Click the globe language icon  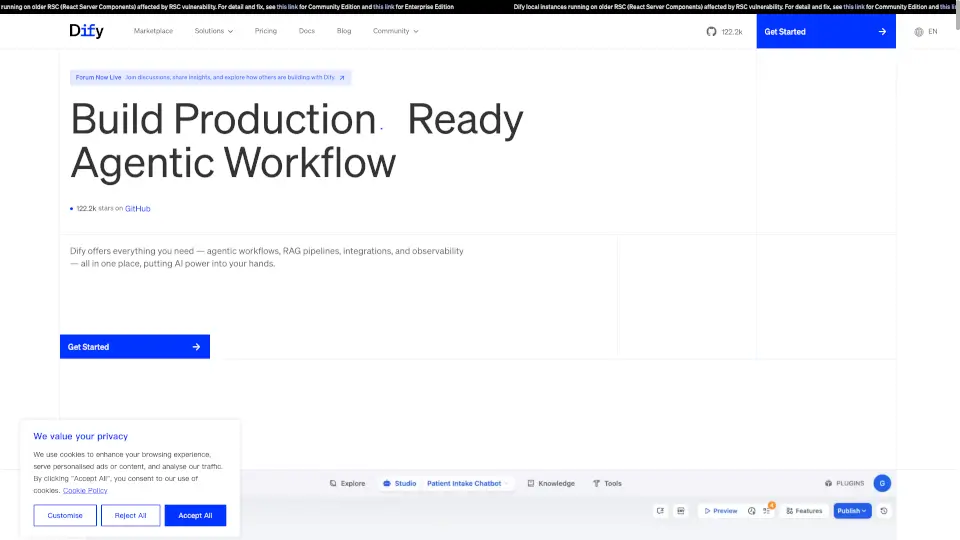point(919,31)
